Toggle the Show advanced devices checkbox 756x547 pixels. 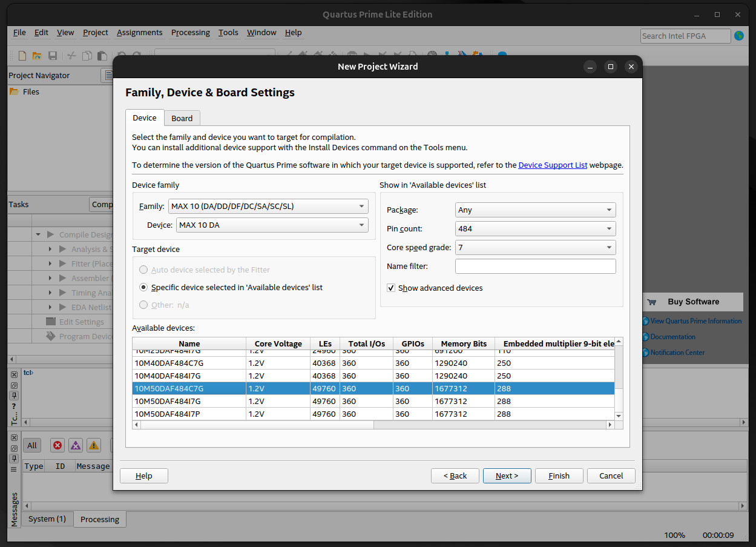click(391, 288)
